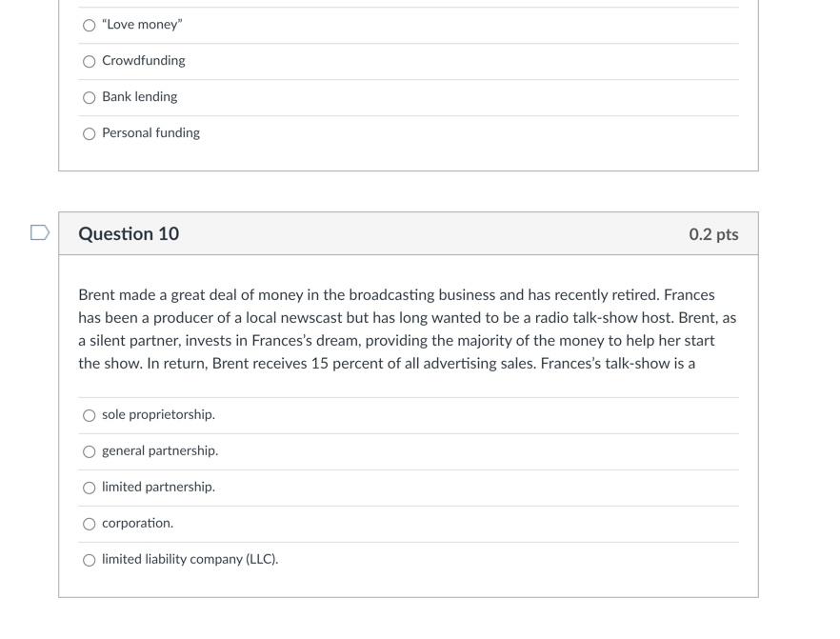Select the "Love money" radio button
The height and width of the screenshot is (639, 840).
tap(90, 24)
